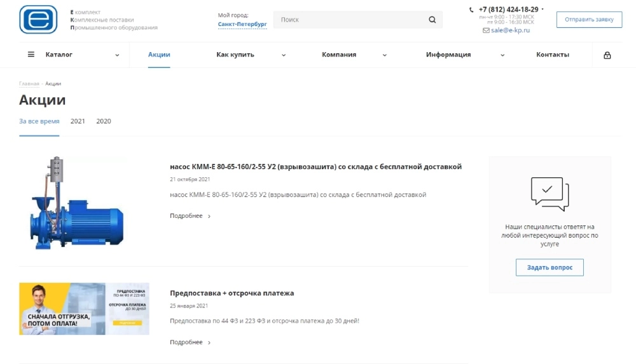This screenshot has height=364, width=636.
Task: Click the phone handset icon
Action: pyautogui.click(x=471, y=10)
